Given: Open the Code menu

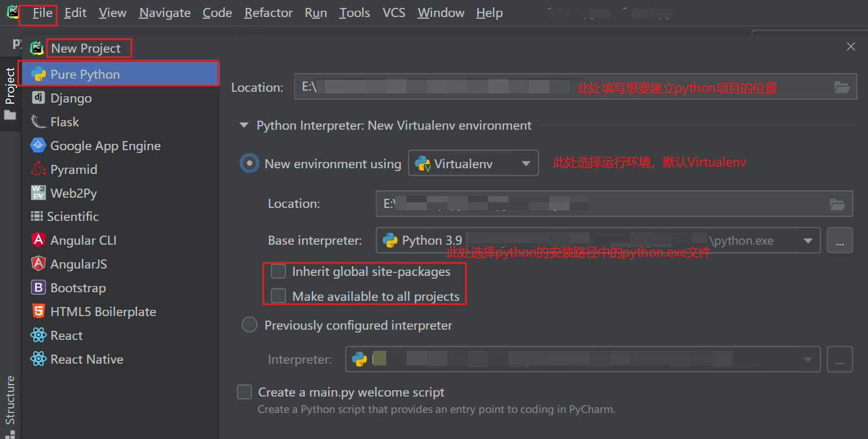Looking at the screenshot, I should tap(217, 12).
